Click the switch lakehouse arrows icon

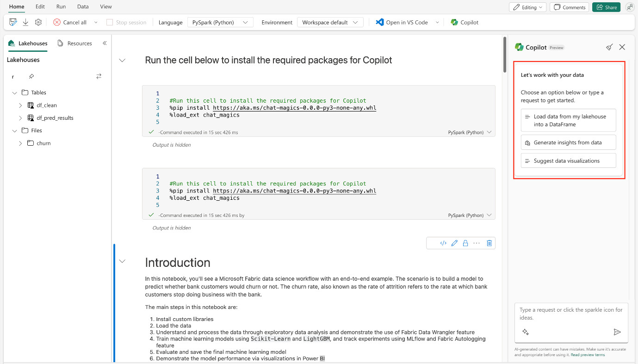(x=99, y=76)
